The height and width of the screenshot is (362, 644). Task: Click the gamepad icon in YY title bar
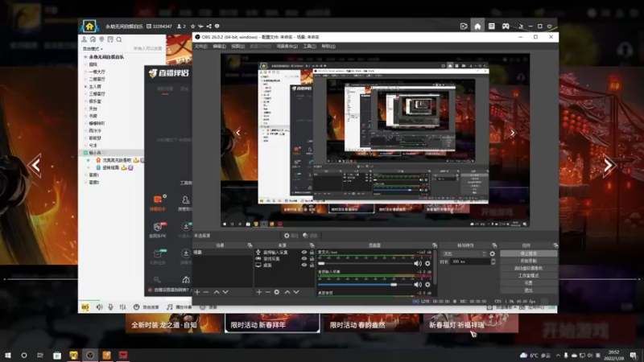[506, 27]
